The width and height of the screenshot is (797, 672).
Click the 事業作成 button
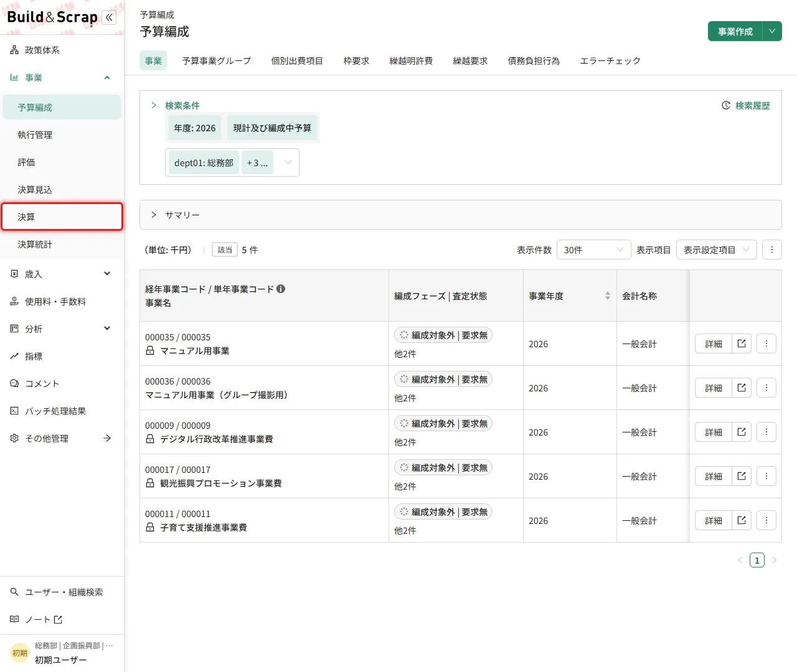(735, 31)
